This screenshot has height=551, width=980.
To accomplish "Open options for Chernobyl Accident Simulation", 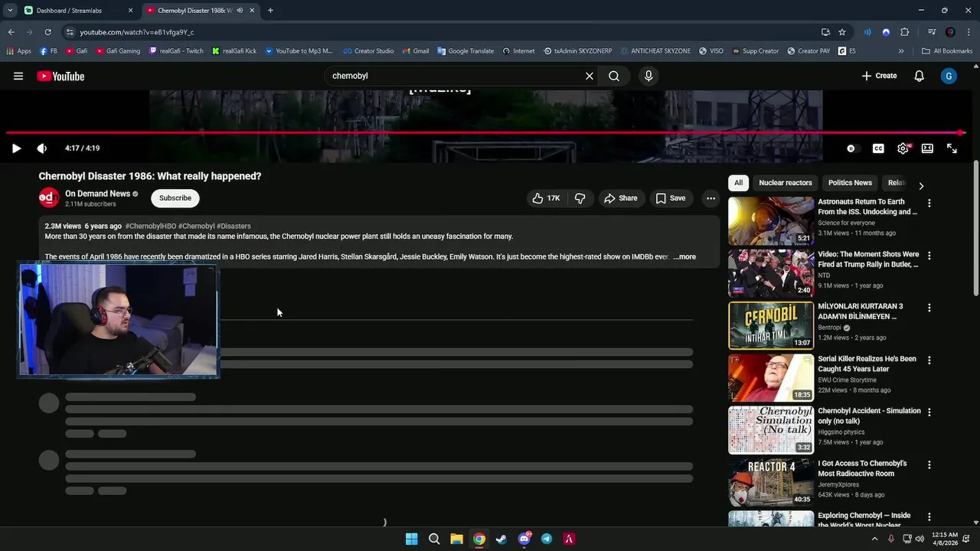I will (929, 412).
